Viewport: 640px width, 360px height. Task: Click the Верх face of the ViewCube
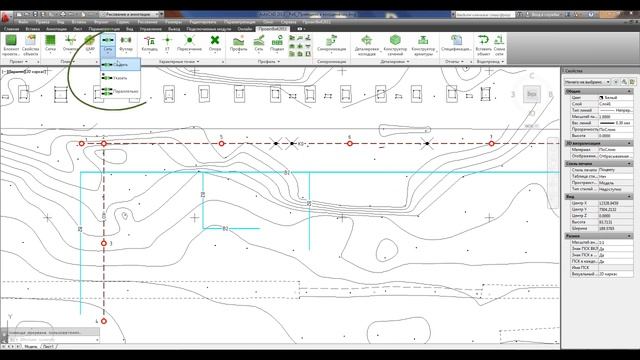[x=531, y=94]
